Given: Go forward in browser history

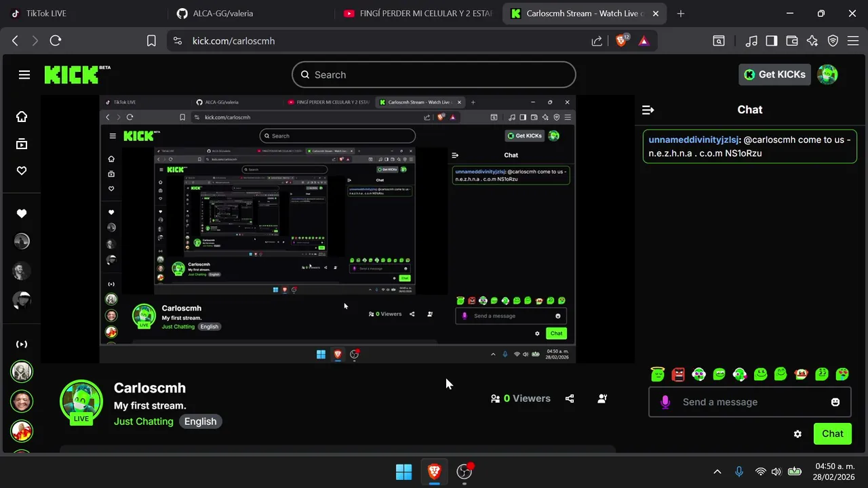Looking at the screenshot, I should pyautogui.click(x=35, y=41).
